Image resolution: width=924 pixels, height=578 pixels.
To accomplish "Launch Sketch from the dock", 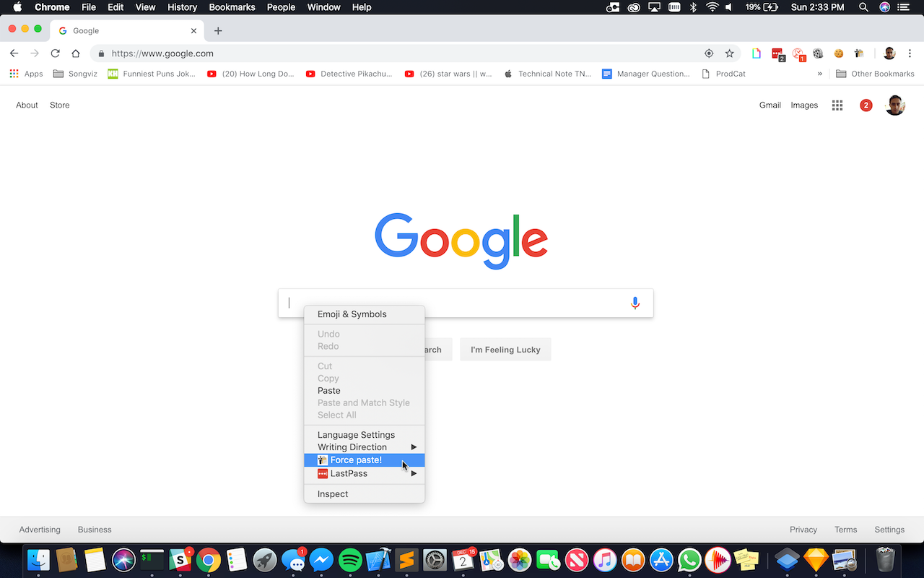I will (816, 560).
